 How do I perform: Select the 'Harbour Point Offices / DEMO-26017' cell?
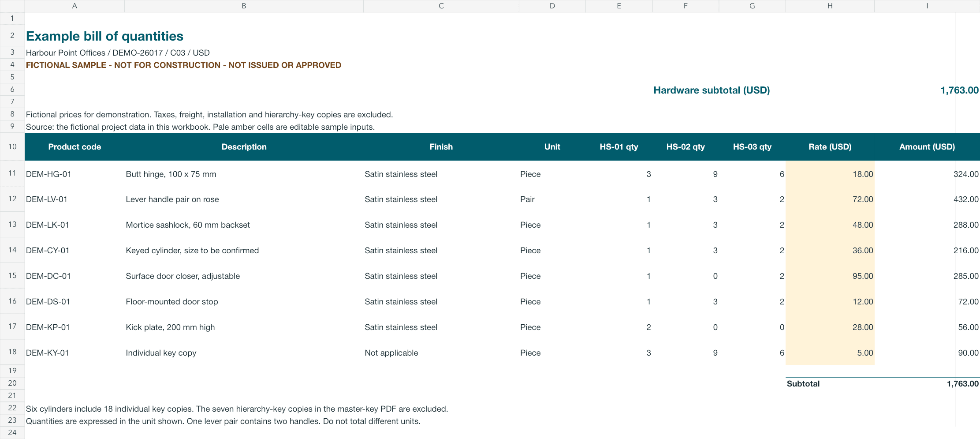(118, 53)
